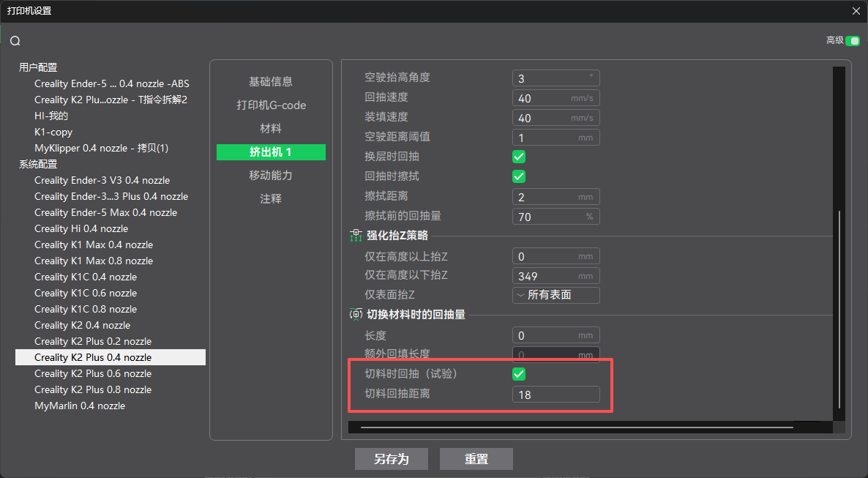This screenshot has height=478, width=868.
Task: Uncheck 切料时回抽（试验） option
Action: coord(519,374)
